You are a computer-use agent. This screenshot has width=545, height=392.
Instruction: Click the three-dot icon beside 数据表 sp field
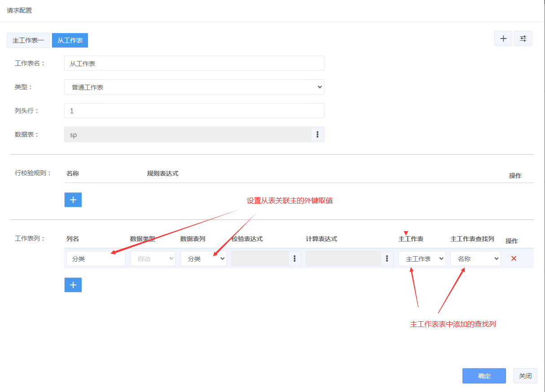[x=317, y=134]
